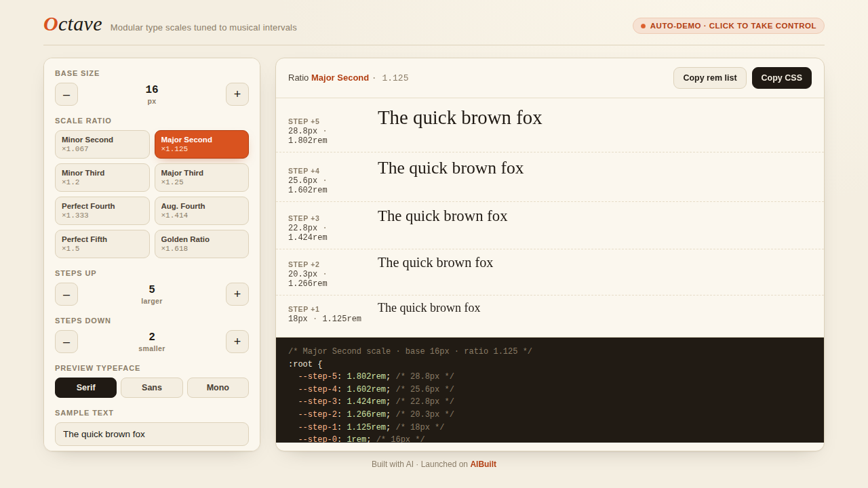Reduce steps up count
The height and width of the screenshot is (488, 868).
pos(66,294)
